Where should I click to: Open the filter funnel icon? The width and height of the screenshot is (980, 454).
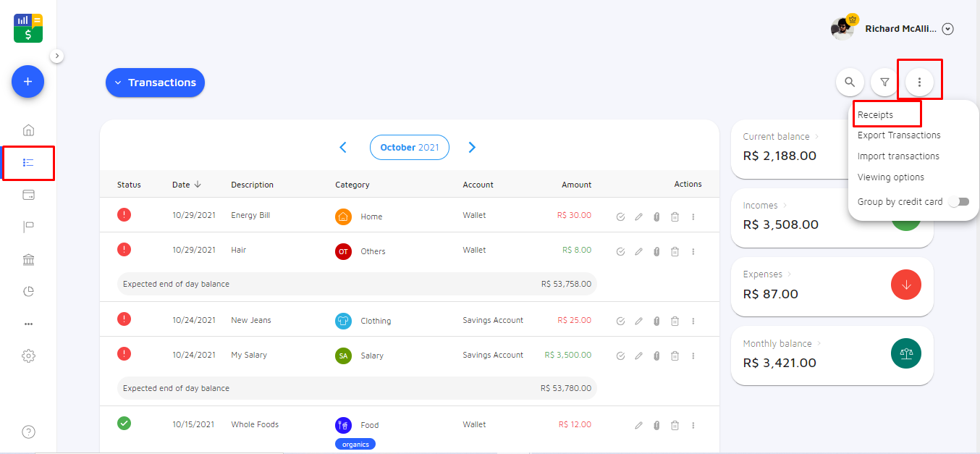click(884, 83)
